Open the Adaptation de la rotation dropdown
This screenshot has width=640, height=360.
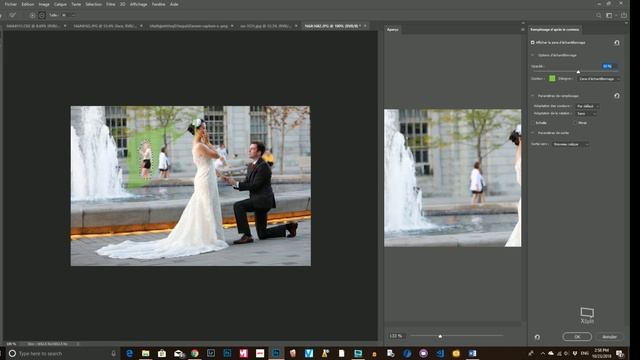coord(586,113)
